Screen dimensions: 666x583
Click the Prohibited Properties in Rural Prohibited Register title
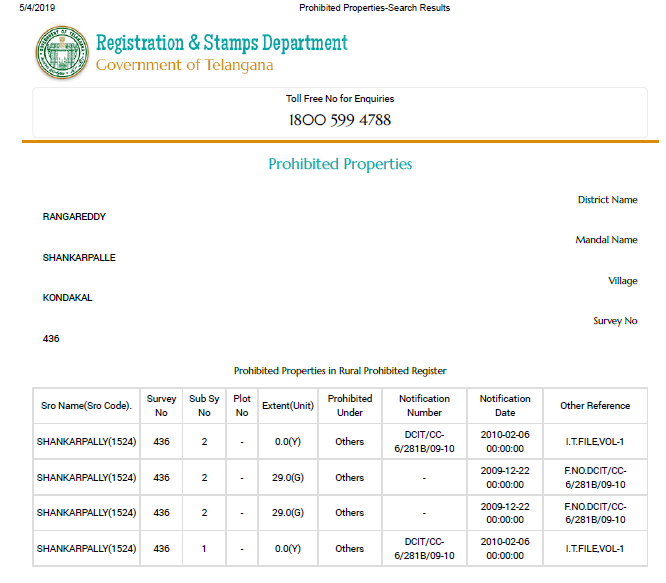pos(340,371)
